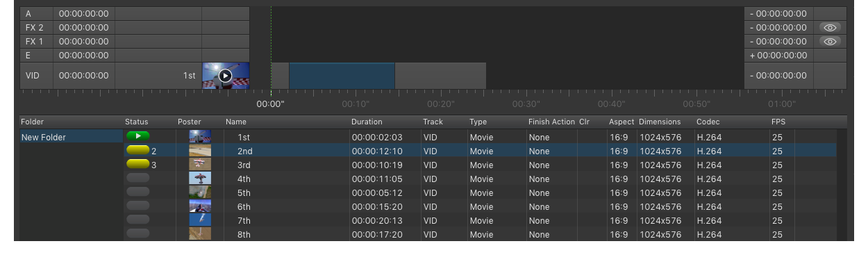Select the E track row label
The image size is (868, 255).
pos(28,56)
